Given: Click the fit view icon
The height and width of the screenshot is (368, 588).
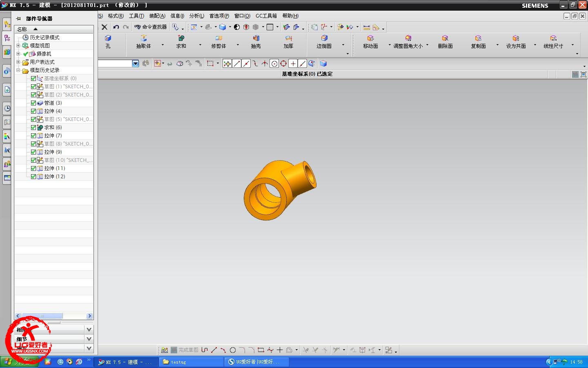Looking at the screenshot, I should coord(194,27).
